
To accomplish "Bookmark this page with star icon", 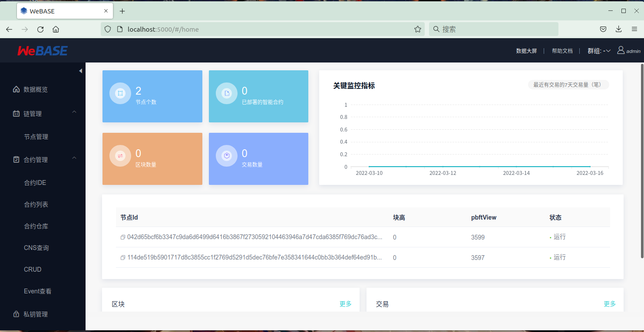I will [418, 30].
